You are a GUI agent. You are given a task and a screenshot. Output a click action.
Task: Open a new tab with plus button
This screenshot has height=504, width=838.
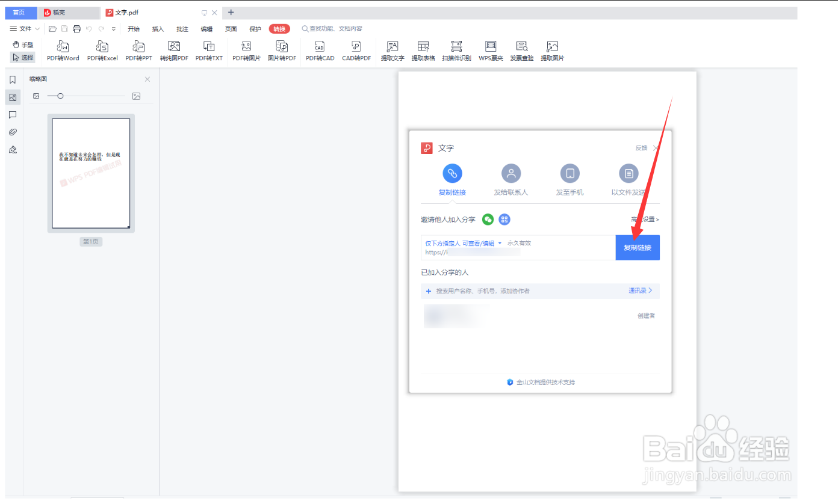[x=231, y=13]
